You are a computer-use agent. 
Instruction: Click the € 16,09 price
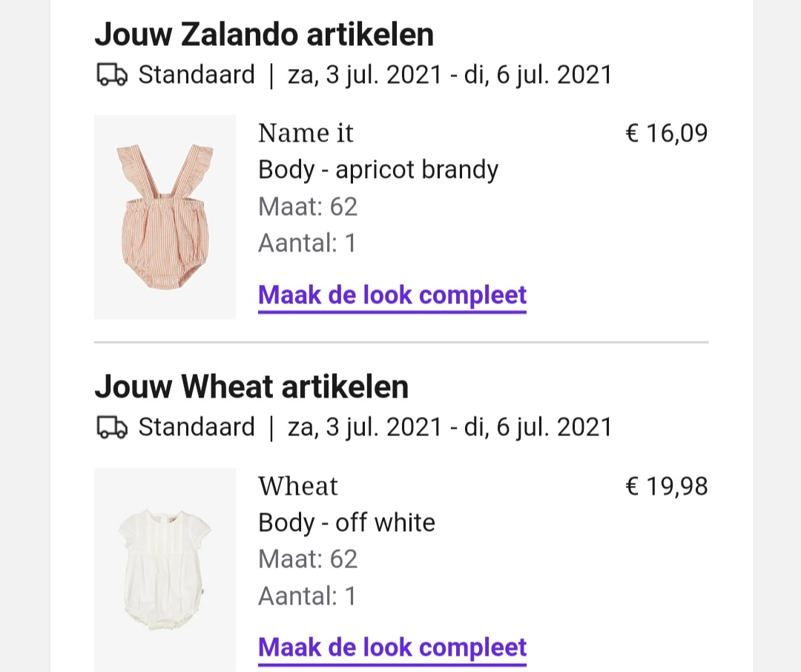667,134
